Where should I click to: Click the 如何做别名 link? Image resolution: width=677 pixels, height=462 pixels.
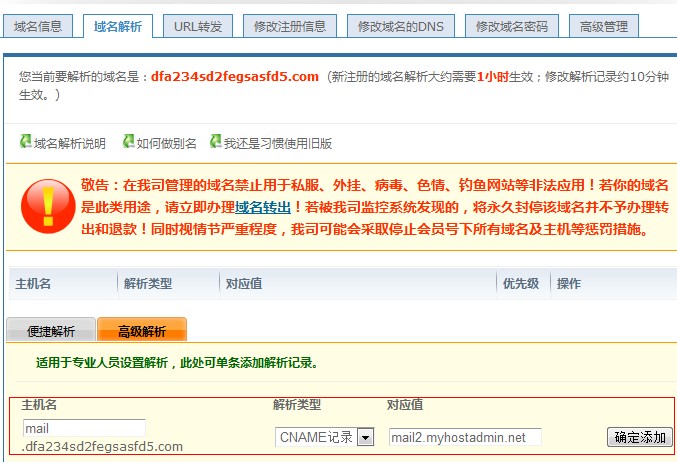coord(167,143)
